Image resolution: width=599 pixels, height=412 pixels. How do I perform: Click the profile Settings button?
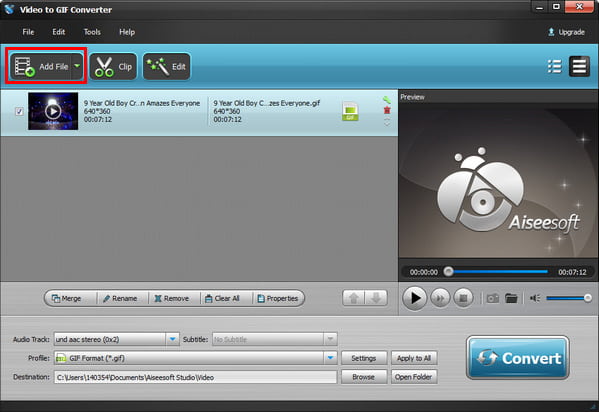(364, 358)
